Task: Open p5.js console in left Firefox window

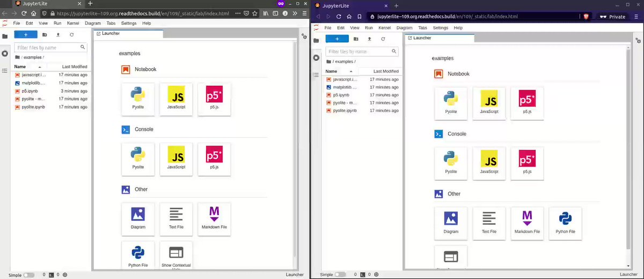Action: click(214, 159)
